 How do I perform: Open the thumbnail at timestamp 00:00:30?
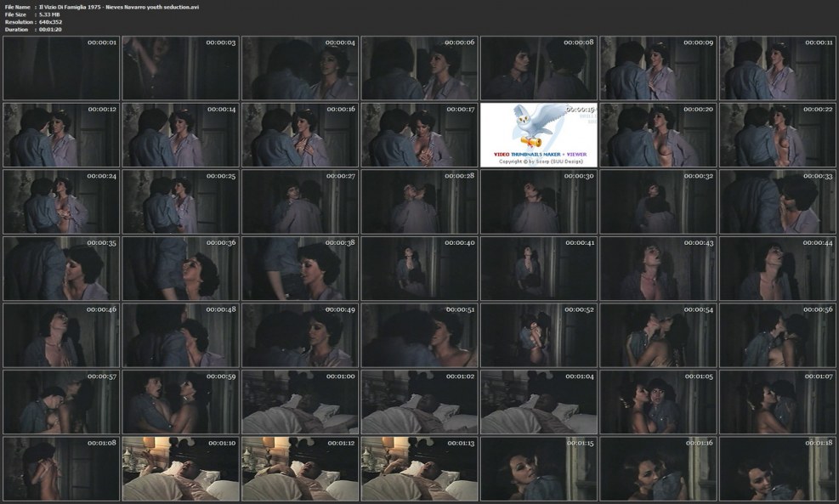coord(538,201)
